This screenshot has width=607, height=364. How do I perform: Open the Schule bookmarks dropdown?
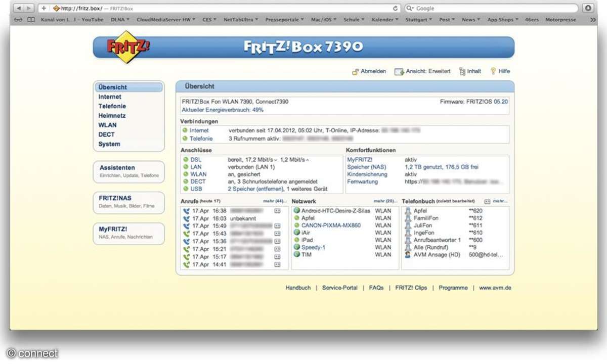354,20
